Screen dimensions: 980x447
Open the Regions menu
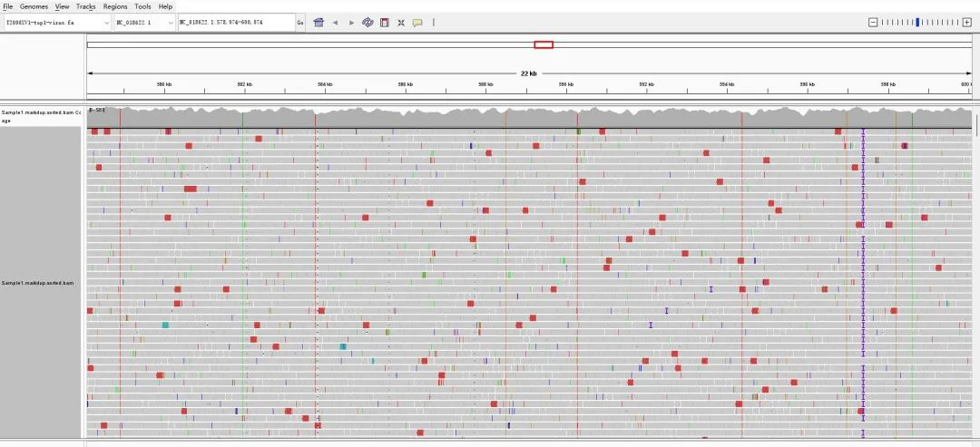tap(115, 6)
